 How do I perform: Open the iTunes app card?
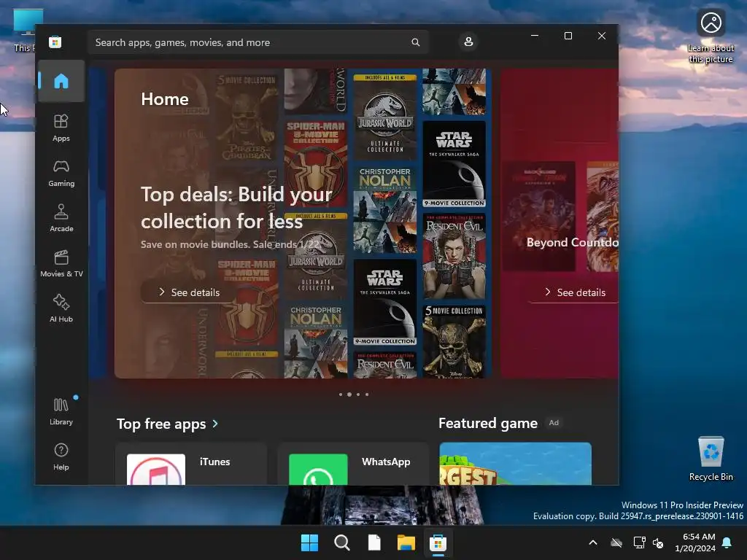pos(191,464)
